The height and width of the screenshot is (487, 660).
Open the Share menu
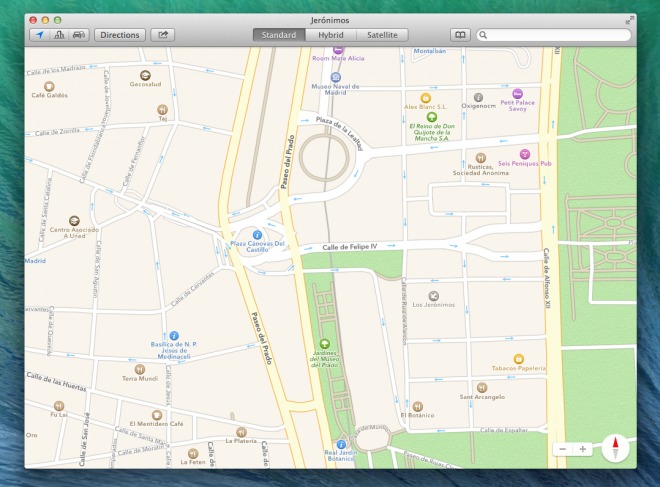point(162,35)
